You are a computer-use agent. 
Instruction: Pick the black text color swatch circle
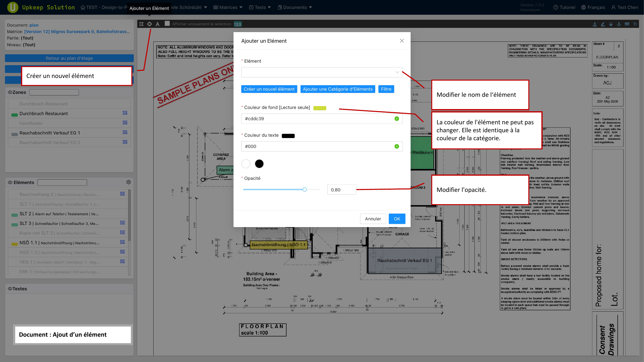(x=259, y=164)
